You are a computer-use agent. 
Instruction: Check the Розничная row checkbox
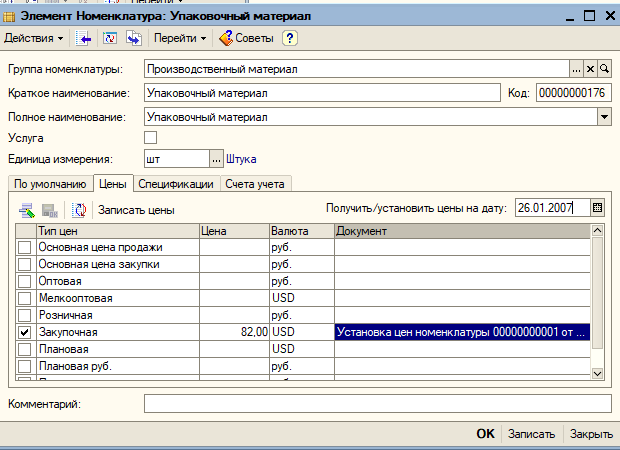25,316
